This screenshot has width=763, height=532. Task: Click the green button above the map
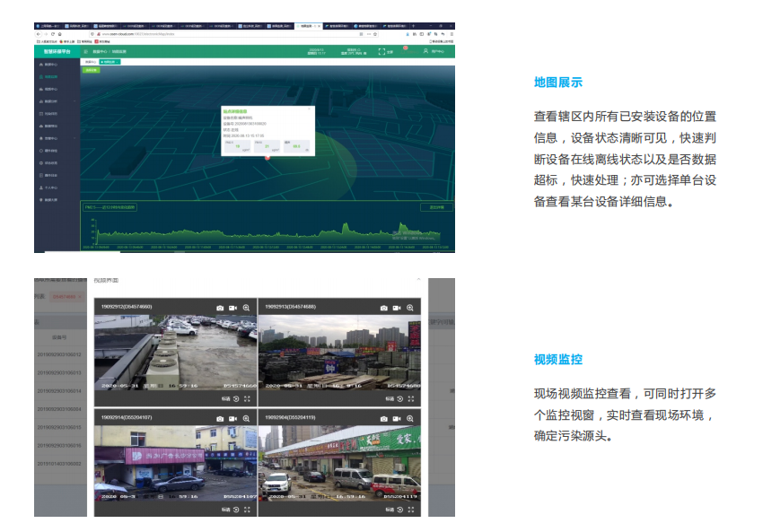(x=91, y=70)
